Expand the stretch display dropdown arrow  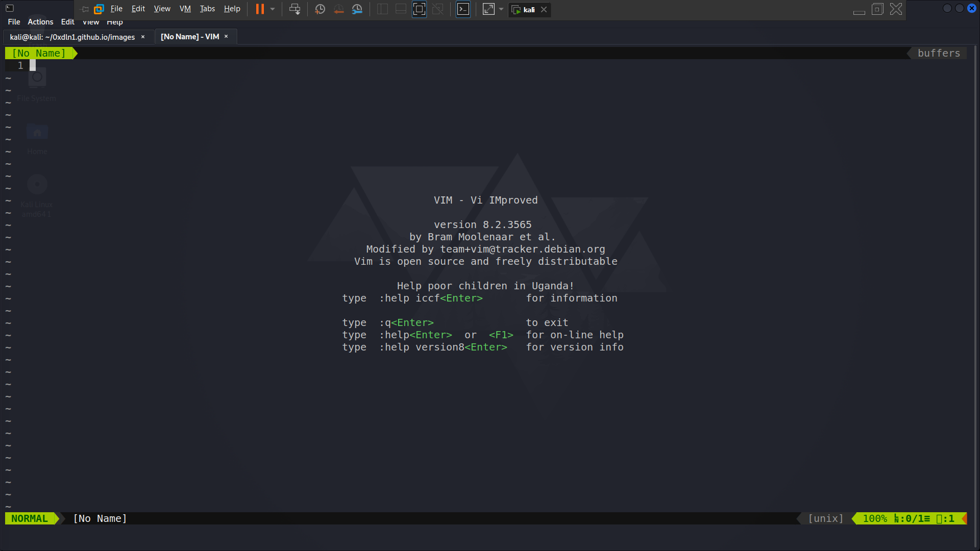(x=501, y=9)
